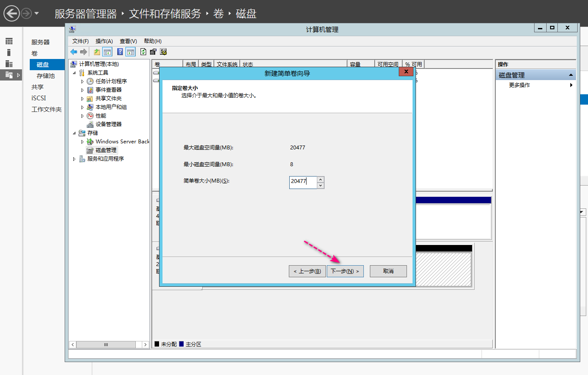Screen dimensions: 588x375
Task: Open the 文件(F) menu
Action: (x=81, y=41)
